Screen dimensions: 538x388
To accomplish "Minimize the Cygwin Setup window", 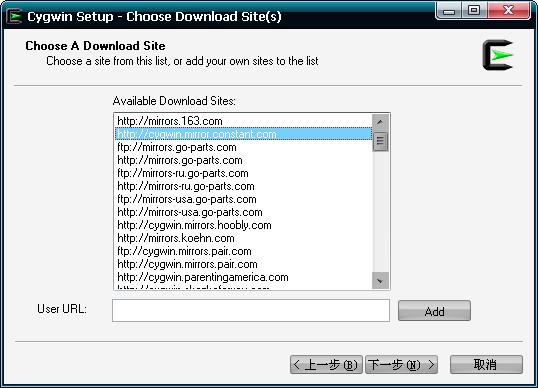I will 449,11.
